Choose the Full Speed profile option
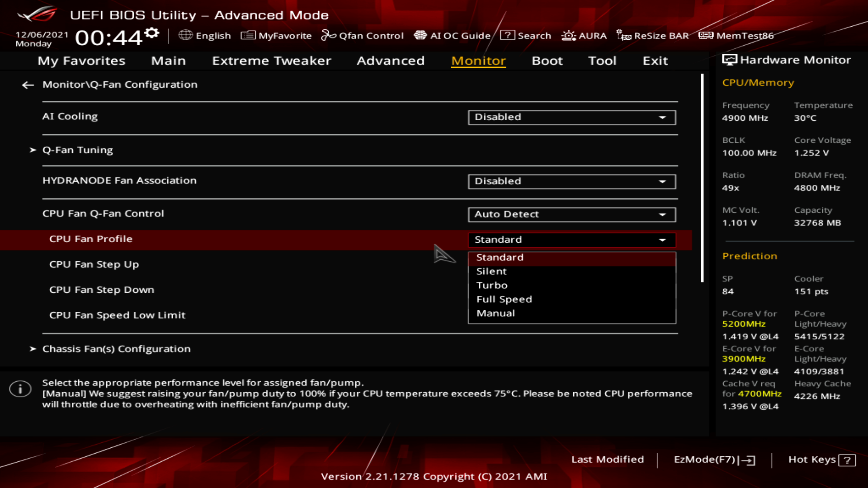Image resolution: width=868 pixels, height=488 pixels. click(x=504, y=300)
